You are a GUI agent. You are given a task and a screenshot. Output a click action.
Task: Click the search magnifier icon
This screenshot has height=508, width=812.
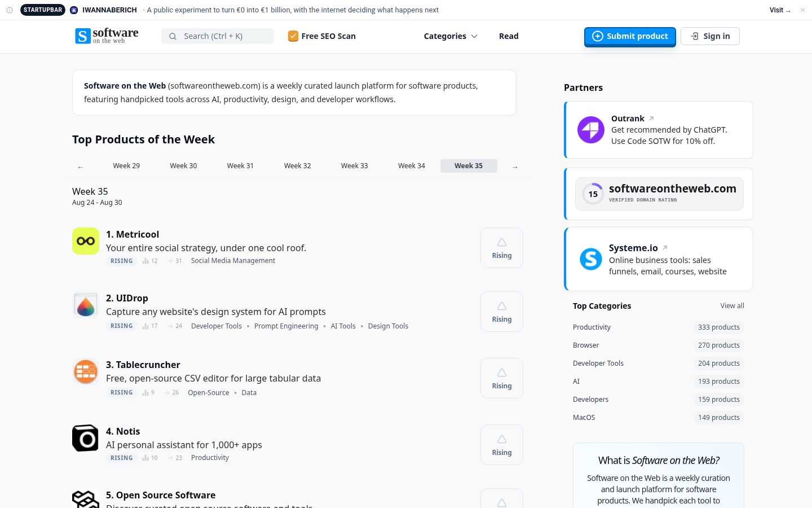(x=173, y=36)
